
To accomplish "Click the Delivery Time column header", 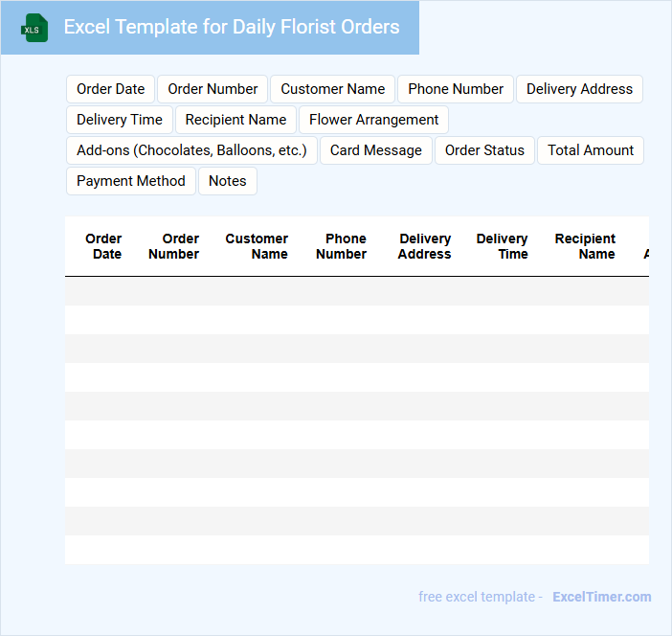I will pyautogui.click(x=502, y=246).
